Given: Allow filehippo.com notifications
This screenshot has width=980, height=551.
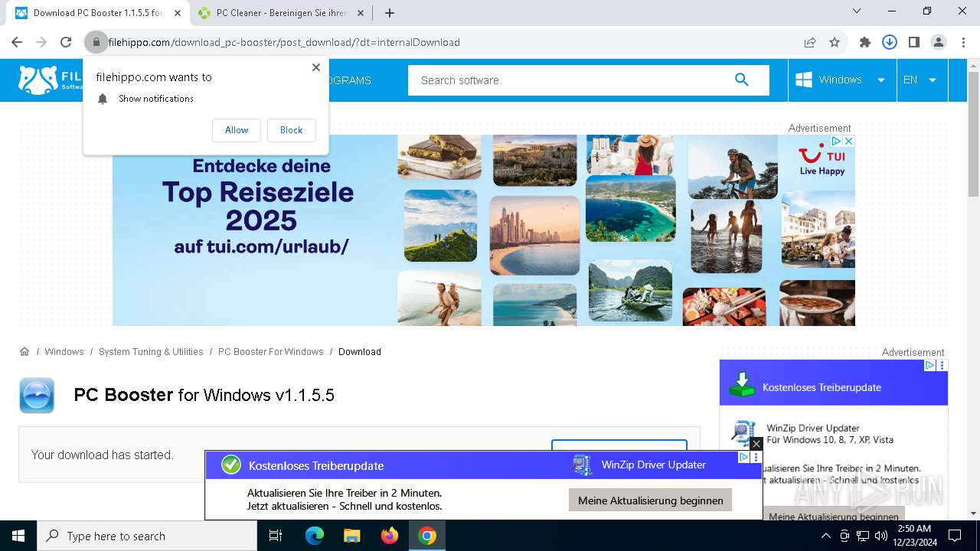Looking at the screenshot, I should pyautogui.click(x=237, y=130).
